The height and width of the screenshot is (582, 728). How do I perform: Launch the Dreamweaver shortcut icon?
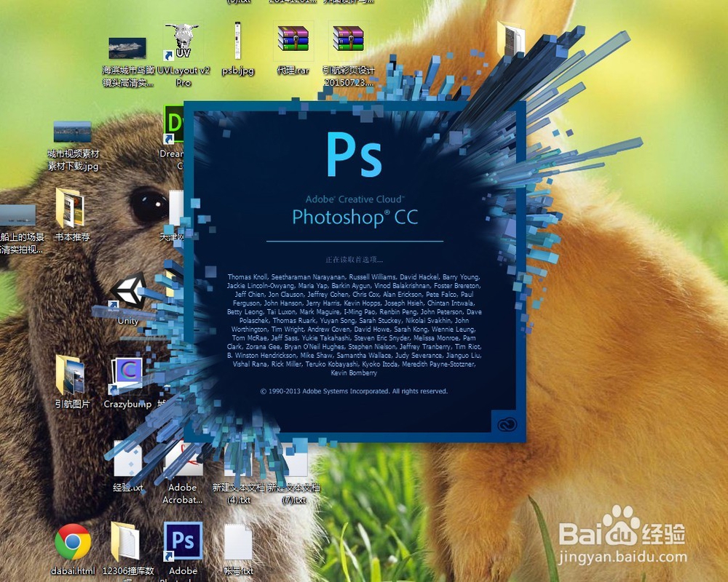[174, 124]
